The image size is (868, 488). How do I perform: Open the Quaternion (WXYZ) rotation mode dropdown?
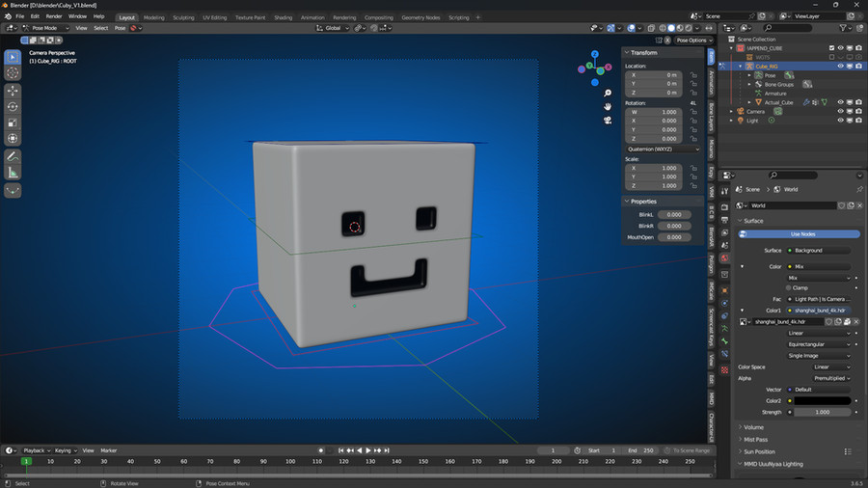(x=663, y=149)
